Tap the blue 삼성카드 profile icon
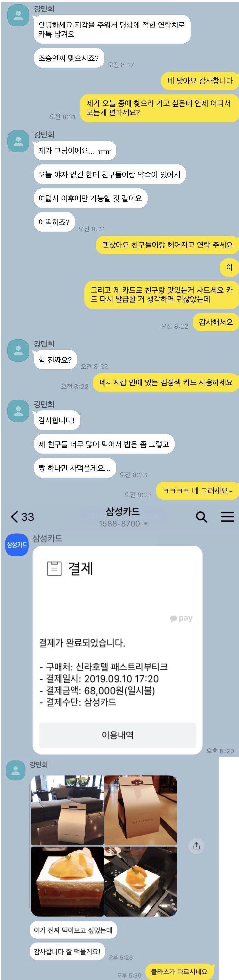Screen dimensions: 239x980 coord(17,545)
